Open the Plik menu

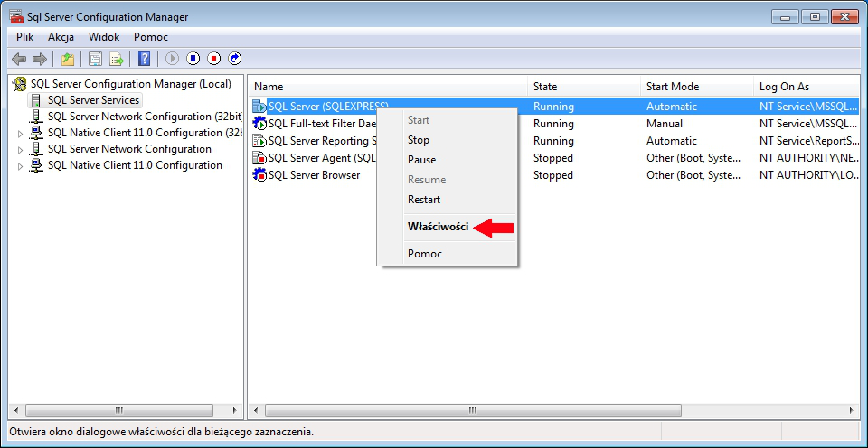(x=25, y=37)
